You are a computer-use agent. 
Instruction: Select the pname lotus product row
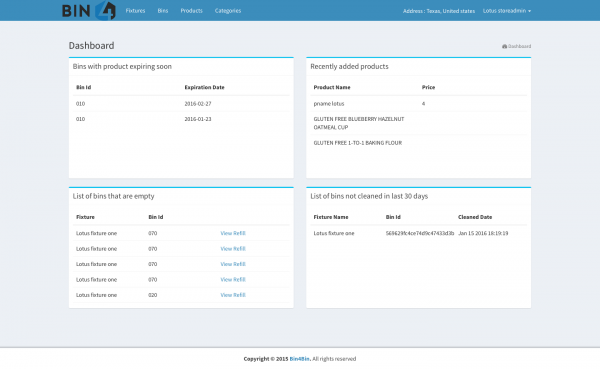[x=419, y=103]
